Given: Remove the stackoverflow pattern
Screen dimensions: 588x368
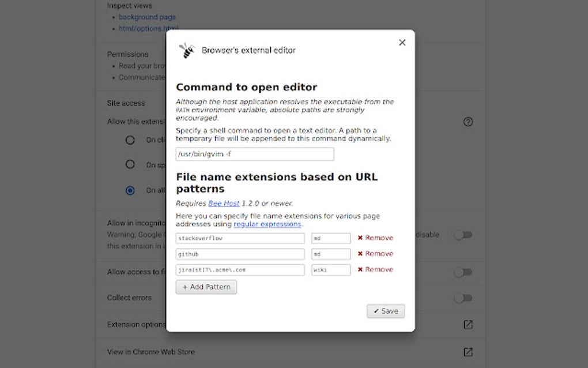Looking at the screenshot, I should pos(375,238).
